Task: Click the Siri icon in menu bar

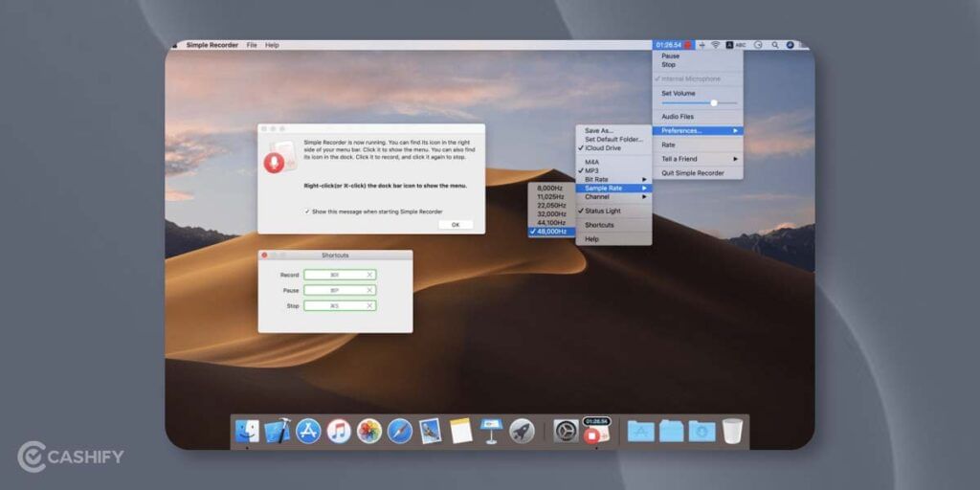Action: coord(790,45)
